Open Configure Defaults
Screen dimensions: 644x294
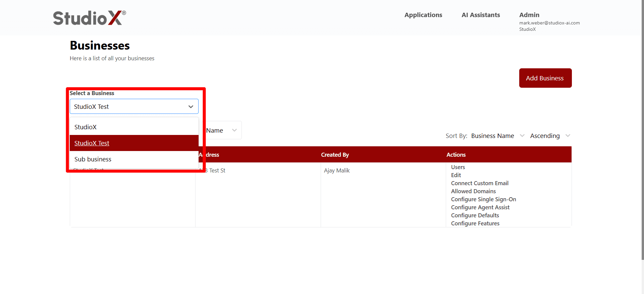coord(475,215)
